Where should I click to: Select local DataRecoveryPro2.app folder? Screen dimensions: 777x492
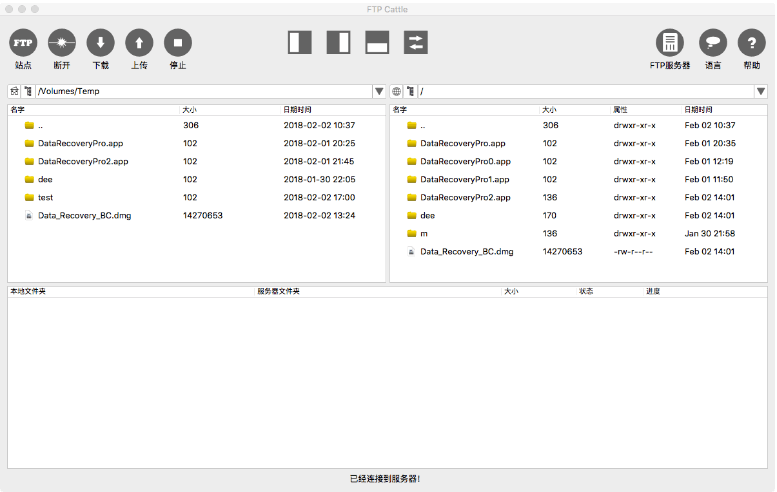point(197,162)
